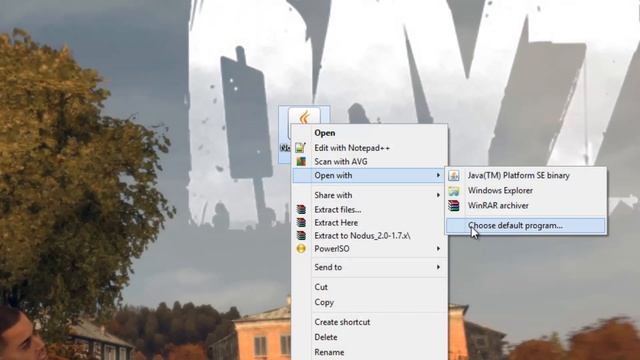Click the AVG shield icon
The image size is (640, 360).
(301, 162)
